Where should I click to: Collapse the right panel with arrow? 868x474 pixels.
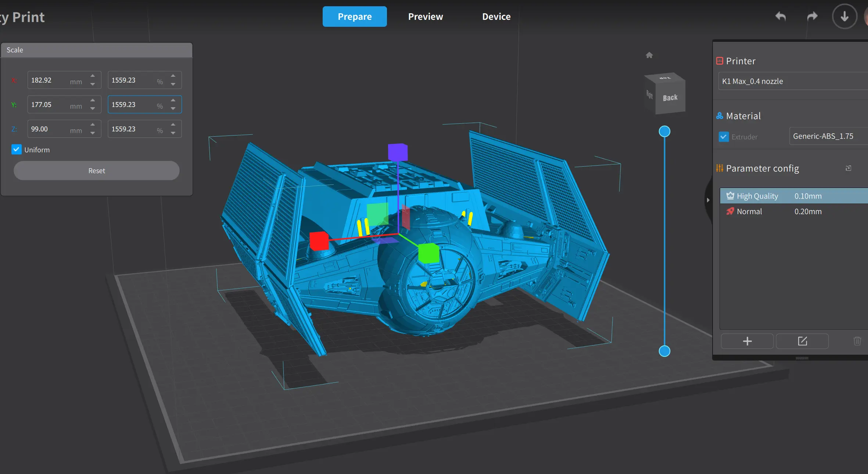[708, 200]
